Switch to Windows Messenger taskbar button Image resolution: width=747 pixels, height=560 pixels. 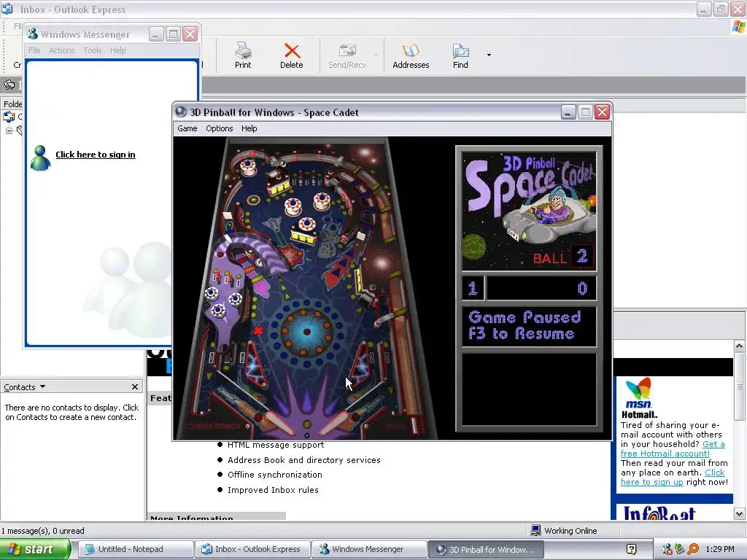[369, 550]
